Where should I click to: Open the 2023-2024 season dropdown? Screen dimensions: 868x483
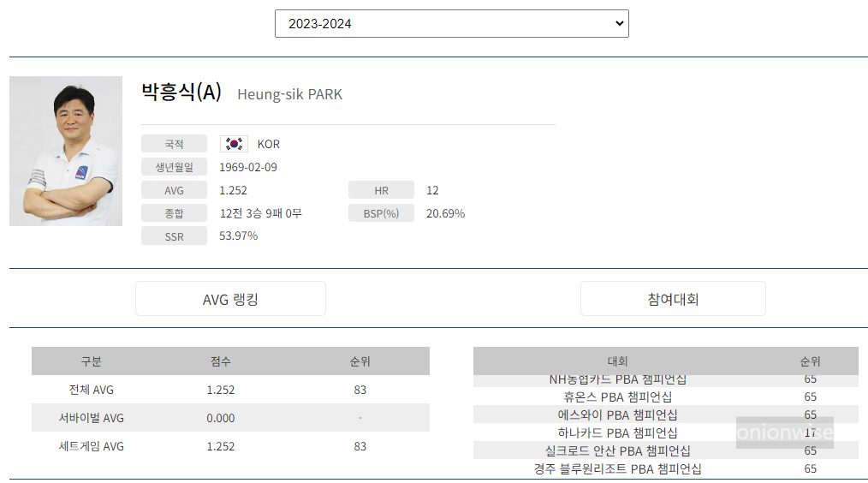pos(452,24)
